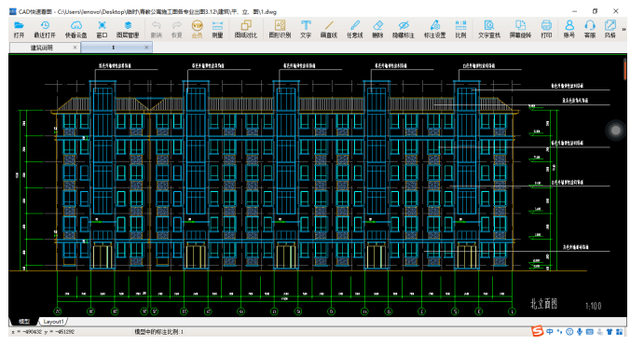This screenshot has width=644, height=345.
Task: Toggle Chinese input mode 中 icon
Action: tap(550, 332)
